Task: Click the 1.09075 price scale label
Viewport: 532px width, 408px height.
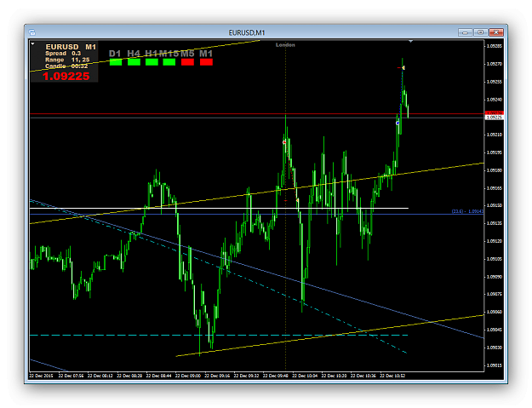Action: tap(495, 295)
